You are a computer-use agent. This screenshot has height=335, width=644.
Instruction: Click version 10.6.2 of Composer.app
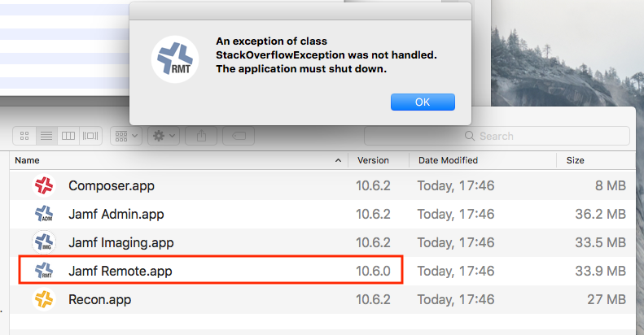click(x=373, y=185)
